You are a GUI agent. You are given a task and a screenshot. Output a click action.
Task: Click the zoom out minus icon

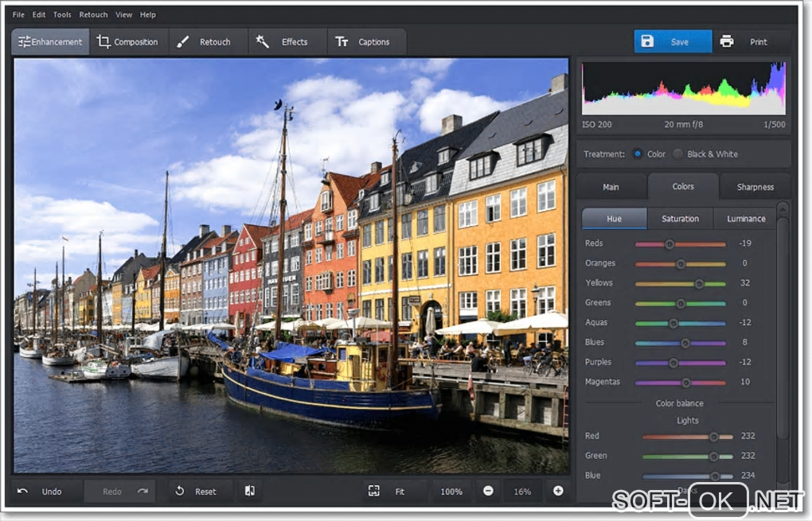[x=487, y=491]
